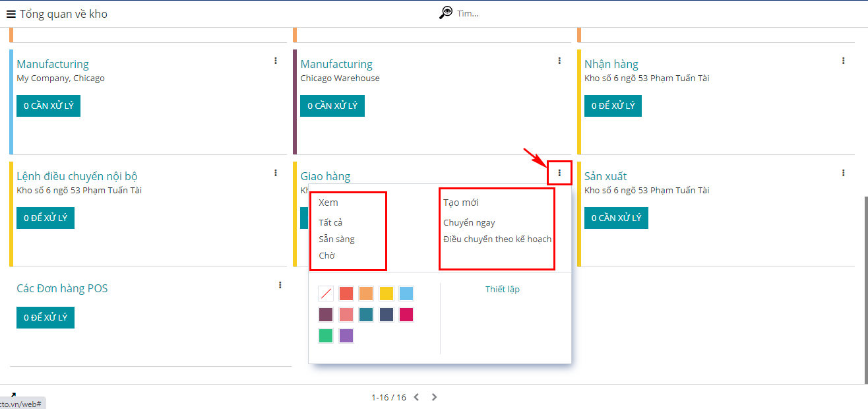Collapse the Giao hàng kebab menu
The height and width of the screenshot is (409, 868).
(559, 173)
